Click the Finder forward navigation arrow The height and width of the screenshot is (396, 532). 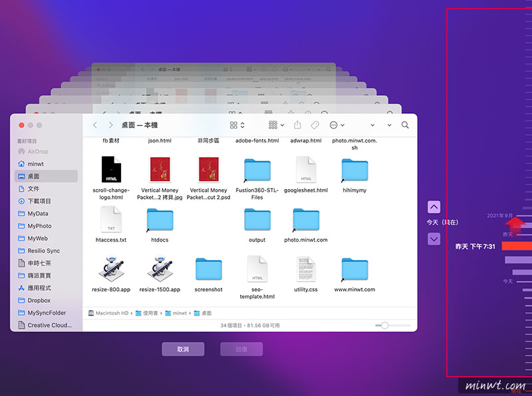[x=110, y=125]
